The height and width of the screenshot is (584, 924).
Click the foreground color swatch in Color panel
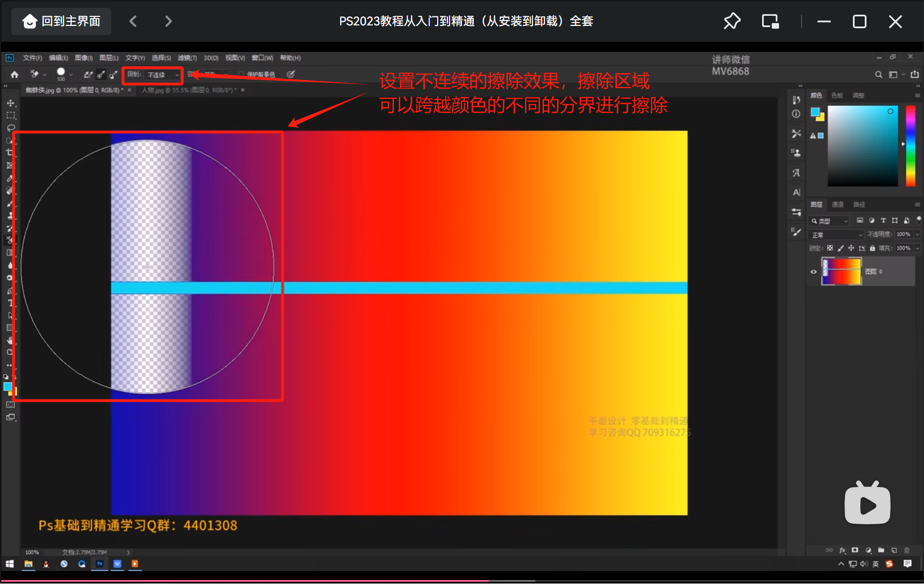pyautogui.click(x=815, y=112)
